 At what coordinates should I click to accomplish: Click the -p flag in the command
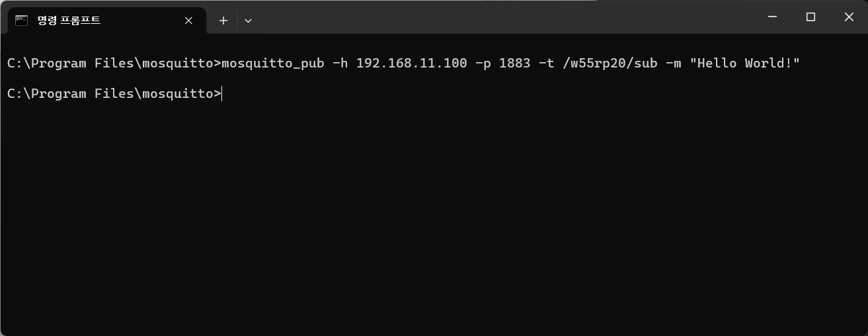point(483,63)
